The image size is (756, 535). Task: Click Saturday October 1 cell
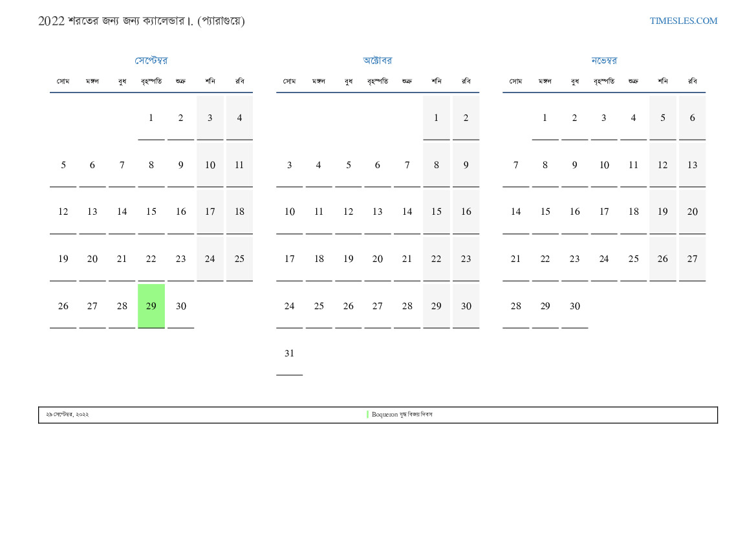point(437,118)
